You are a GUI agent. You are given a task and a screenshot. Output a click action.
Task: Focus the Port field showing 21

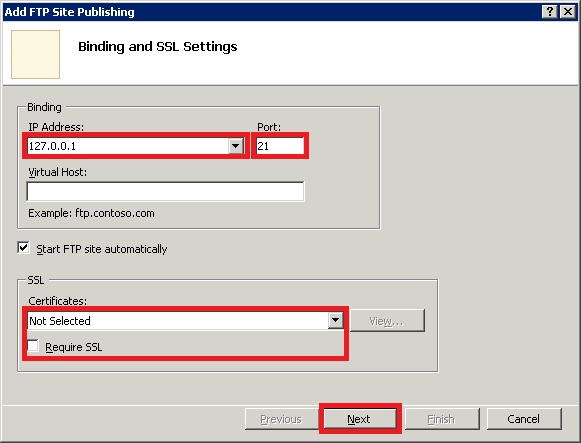pyautogui.click(x=280, y=146)
